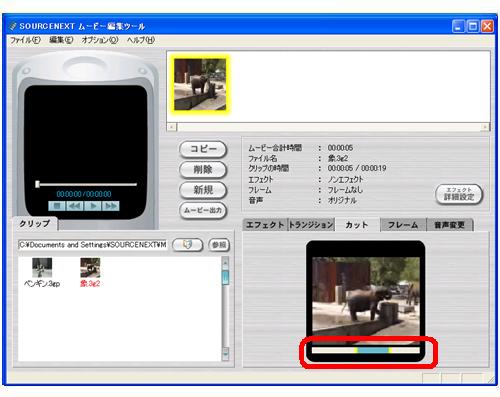Select the クリップ tab
The image size is (500, 397).
click(35, 223)
